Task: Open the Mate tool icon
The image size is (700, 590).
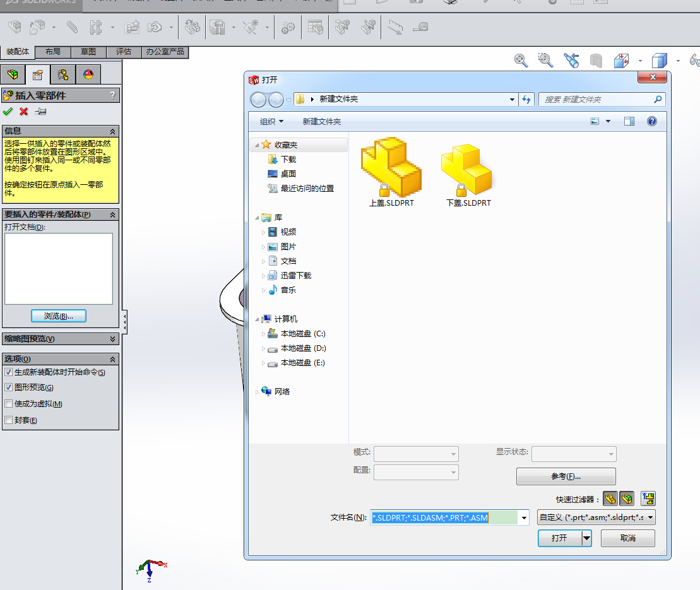Action: pos(71,27)
